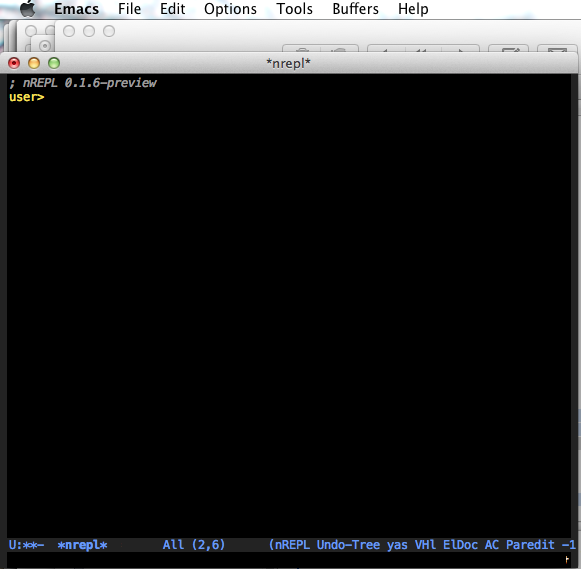Open the File menu
The image size is (581, 569).
click(129, 9)
